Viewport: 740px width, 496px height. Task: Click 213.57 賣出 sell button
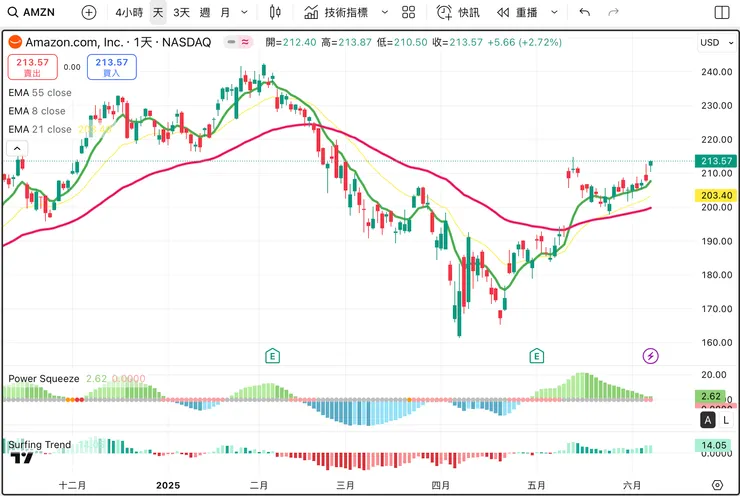tap(33, 67)
